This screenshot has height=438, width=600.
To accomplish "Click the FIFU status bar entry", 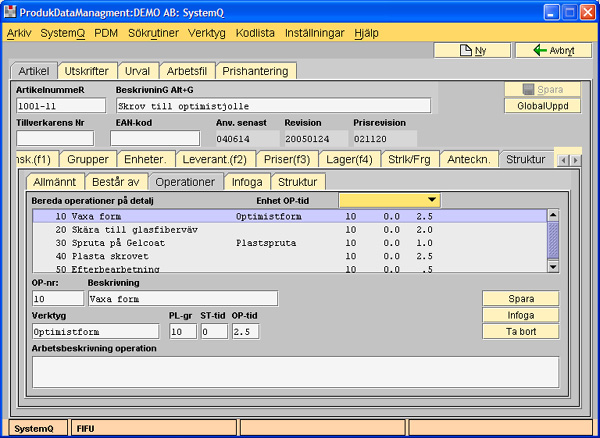I will tap(153, 428).
